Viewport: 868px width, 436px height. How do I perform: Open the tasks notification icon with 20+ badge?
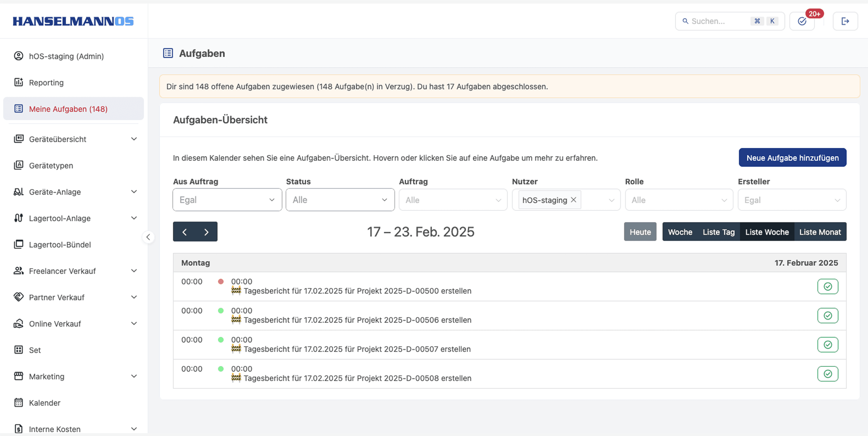[x=802, y=21]
